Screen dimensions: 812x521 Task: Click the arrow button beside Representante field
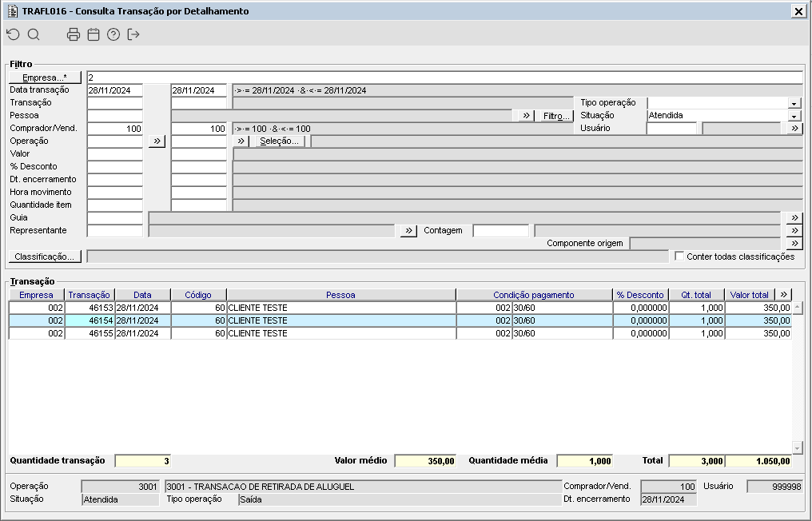[408, 231]
